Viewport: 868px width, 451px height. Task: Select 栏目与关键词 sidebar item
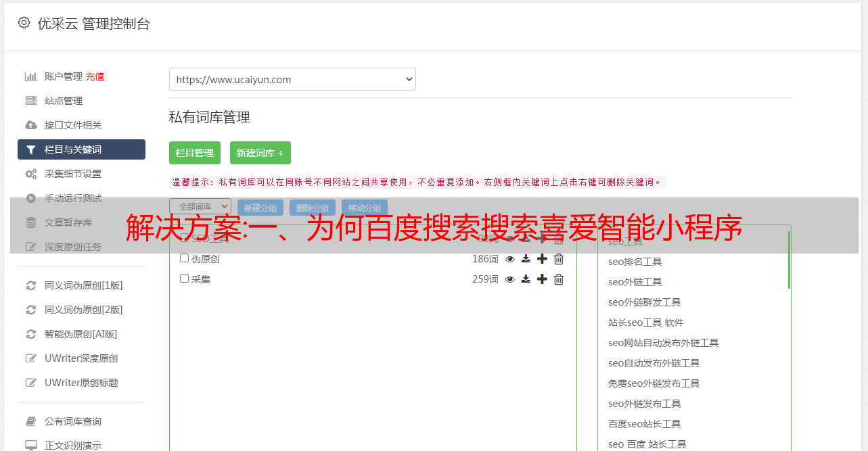81,149
